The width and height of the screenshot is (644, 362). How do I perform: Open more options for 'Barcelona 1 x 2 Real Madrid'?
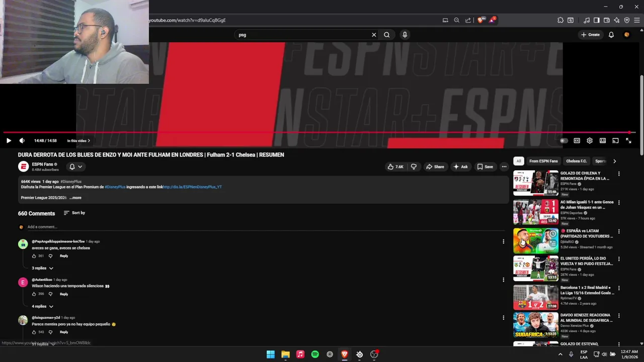point(619,289)
